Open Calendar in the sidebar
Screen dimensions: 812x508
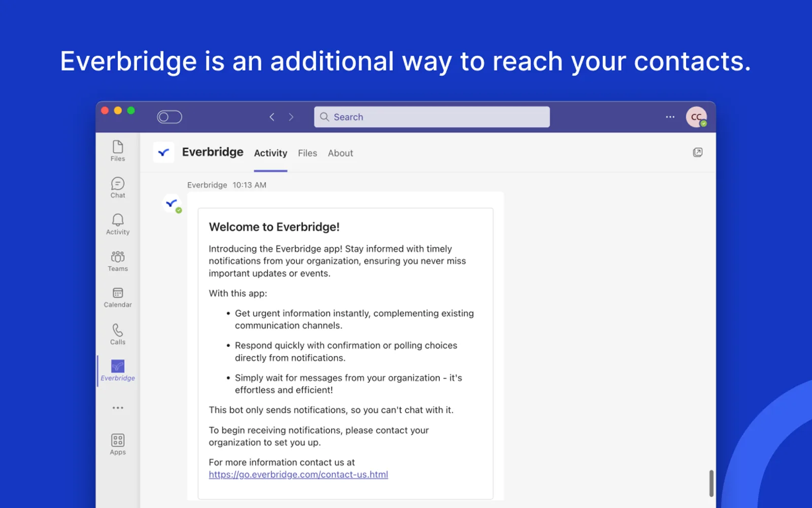click(x=118, y=298)
